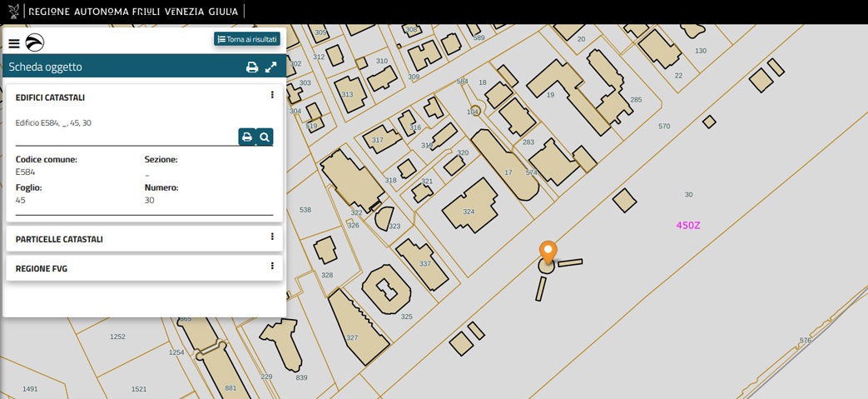Zoom to the Edificio E584 feature

point(265,137)
